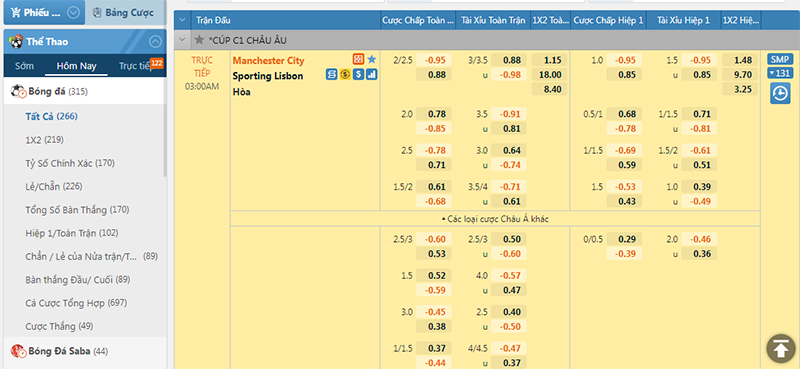Collapse the Cúp C1 Châu Âu league group

(x=182, y=39)
